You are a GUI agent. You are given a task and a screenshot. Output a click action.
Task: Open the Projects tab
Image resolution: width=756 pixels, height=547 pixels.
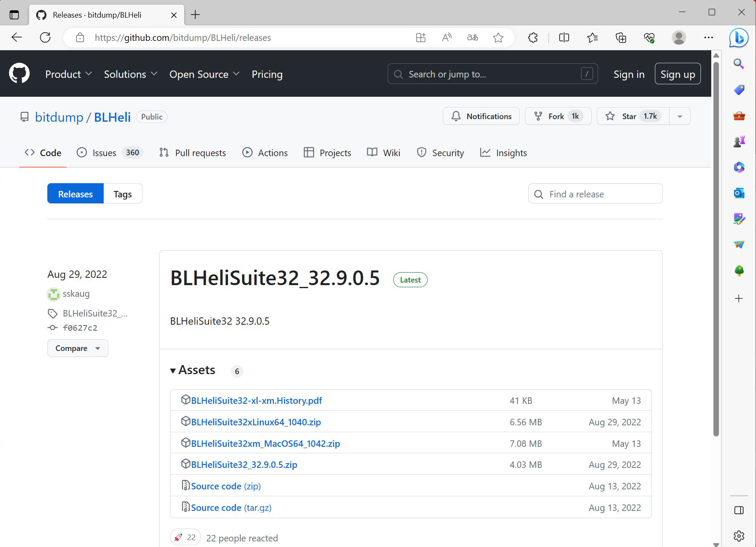[x=327, y=153]
